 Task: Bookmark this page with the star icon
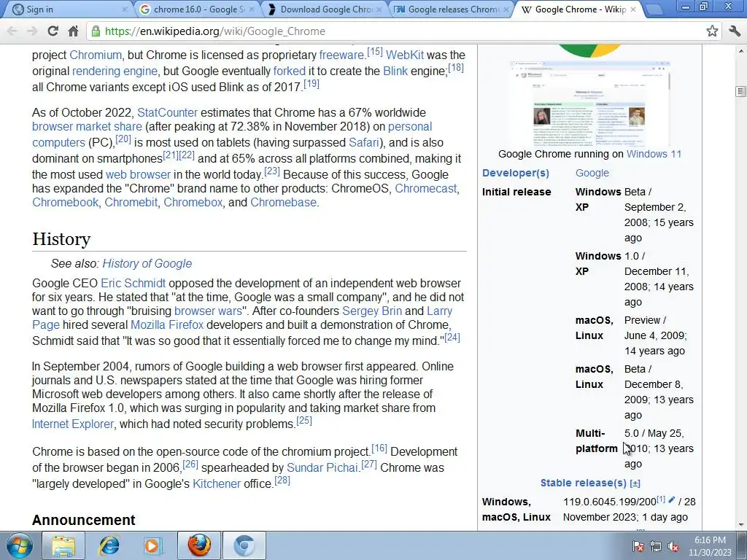click(x=712, y=31)
